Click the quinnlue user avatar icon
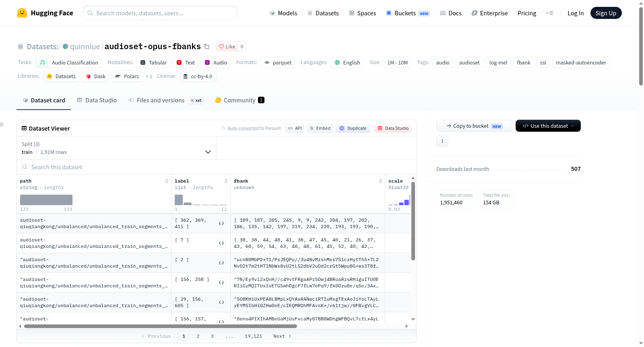This screenshot has width=644, height=347. 66,46
